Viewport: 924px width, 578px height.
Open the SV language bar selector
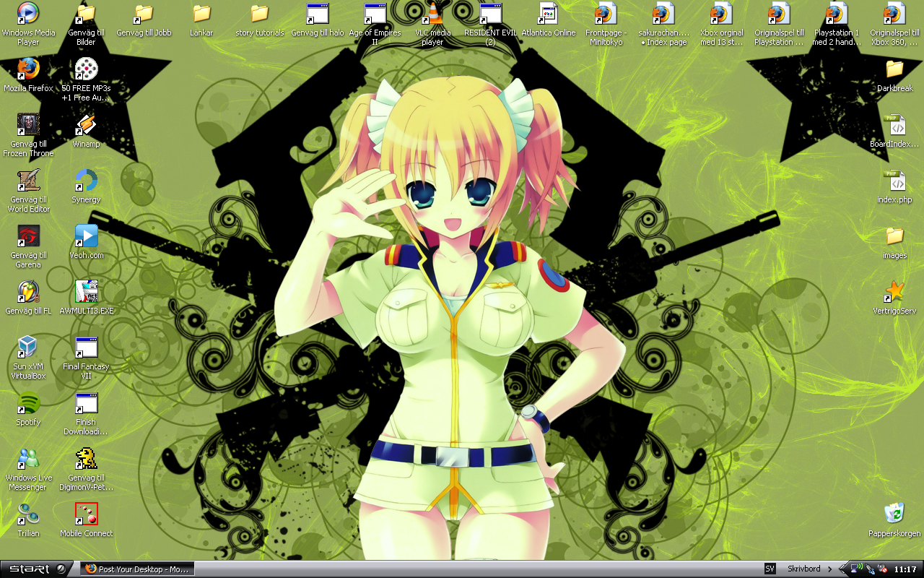click(770, 569)
